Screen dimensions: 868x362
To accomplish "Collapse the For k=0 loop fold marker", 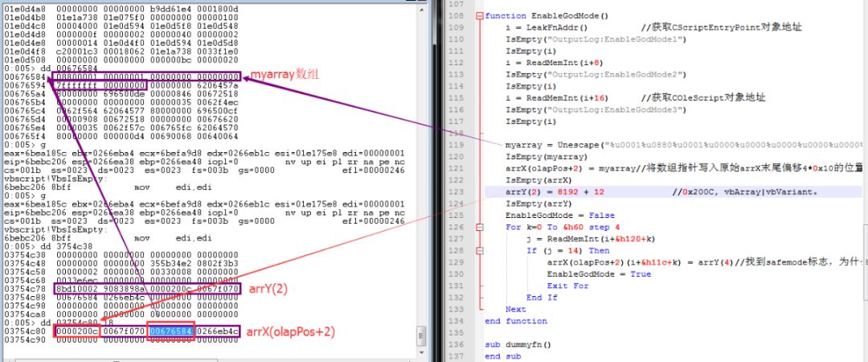I will point(480,228).
